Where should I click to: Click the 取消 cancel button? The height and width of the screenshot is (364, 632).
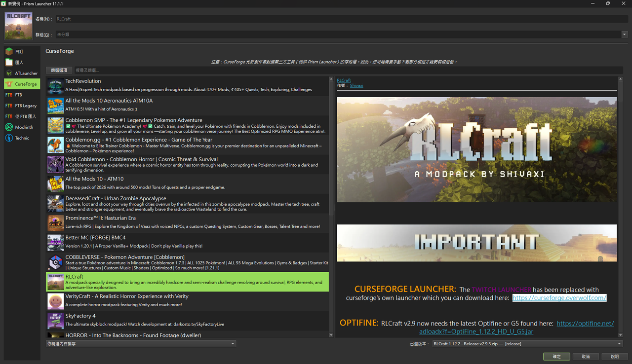(586, 356)
